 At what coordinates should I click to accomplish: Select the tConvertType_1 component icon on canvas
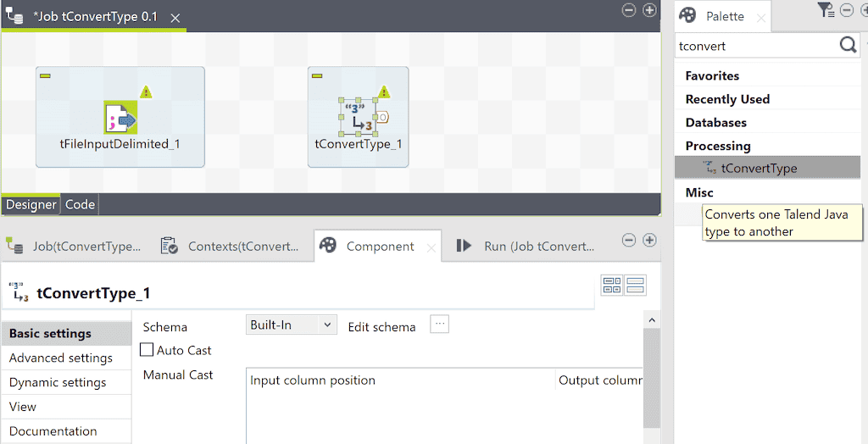pos(359,118)
